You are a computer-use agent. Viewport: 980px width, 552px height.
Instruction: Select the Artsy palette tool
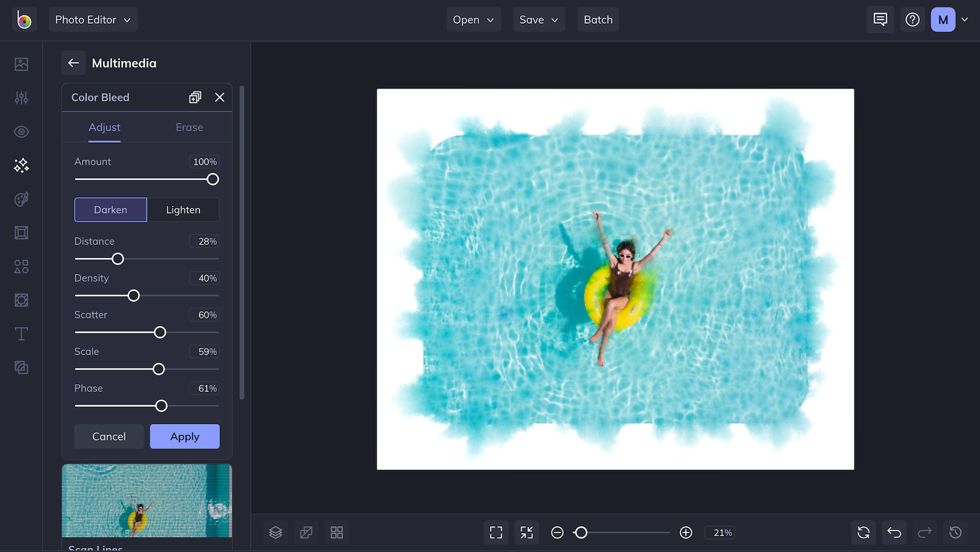coord(21,198)
